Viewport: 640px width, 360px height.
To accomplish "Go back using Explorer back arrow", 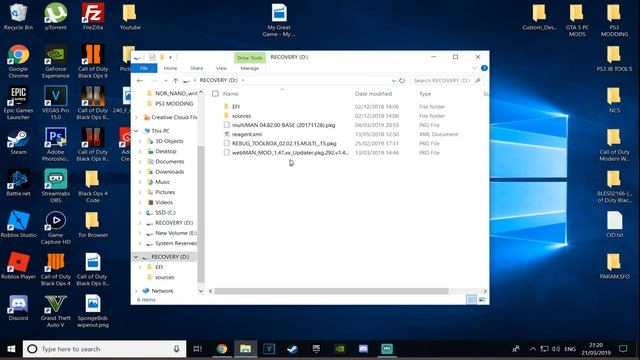I will [x=140, y=81].
